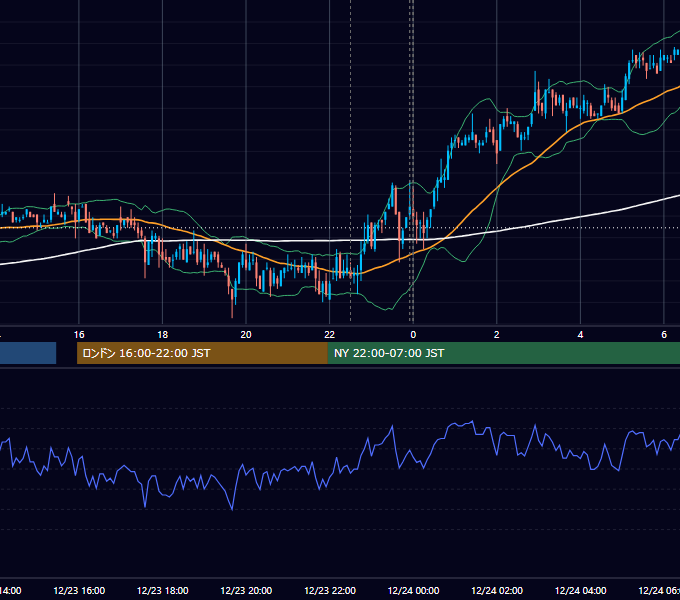This screenshot has width=680, height=600.
Task: Click the 12/23 18:00 time label
Action: (x=163, y=590)
